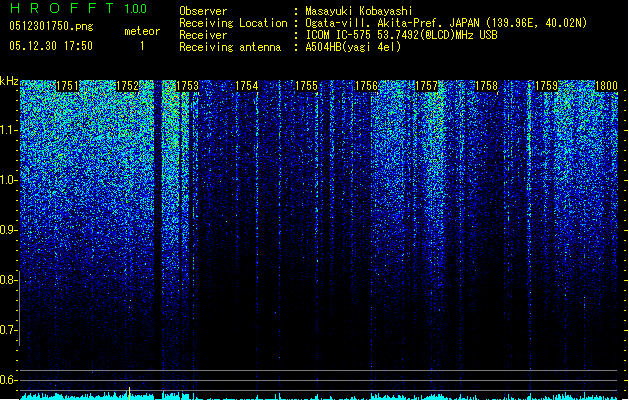
Task: Click the 1757 time marker
Action: [426, 86]
